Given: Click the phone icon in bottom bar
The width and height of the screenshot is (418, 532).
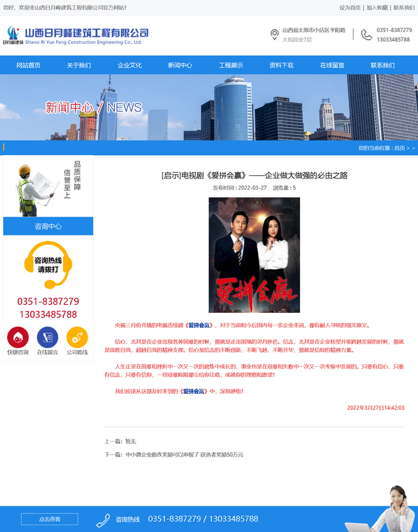Looking at the screenshot, I should pyautogui.click(x=103, y=519).
